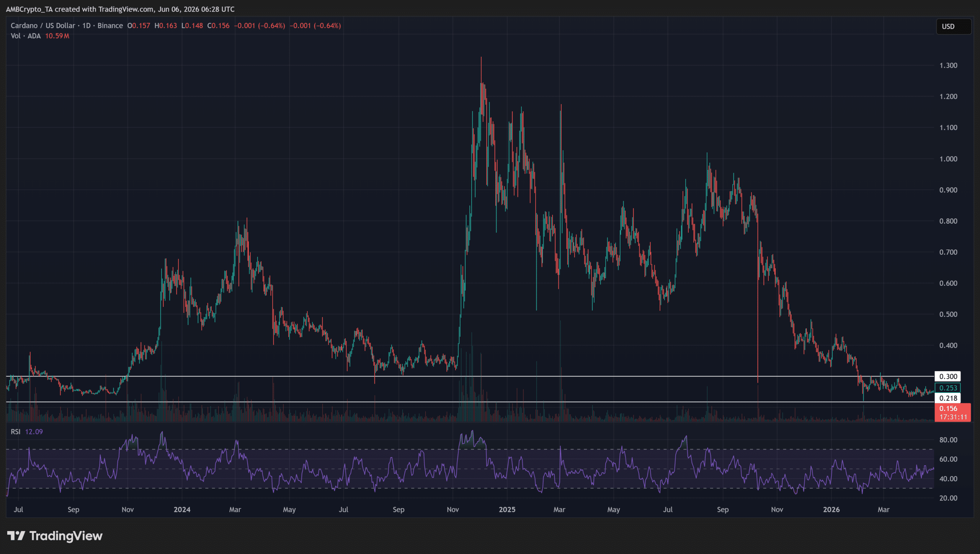Click the RSI 60.00 axis label

[x=948, y=459]
